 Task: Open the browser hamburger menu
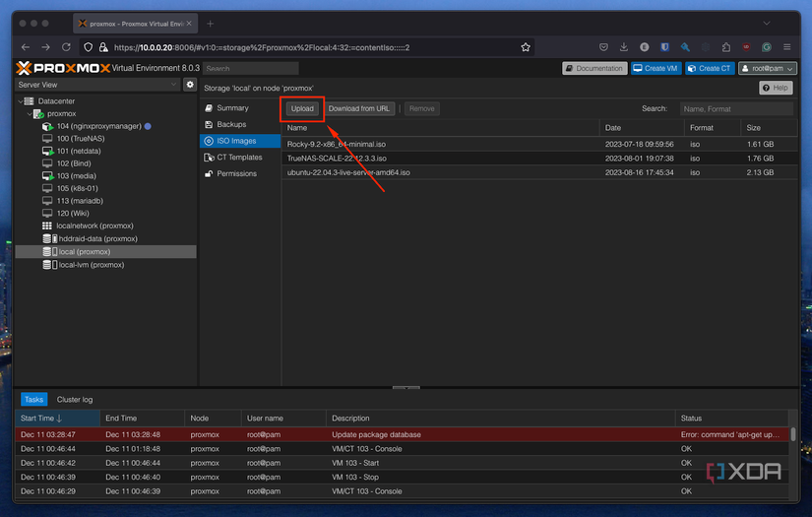(786, 47)
